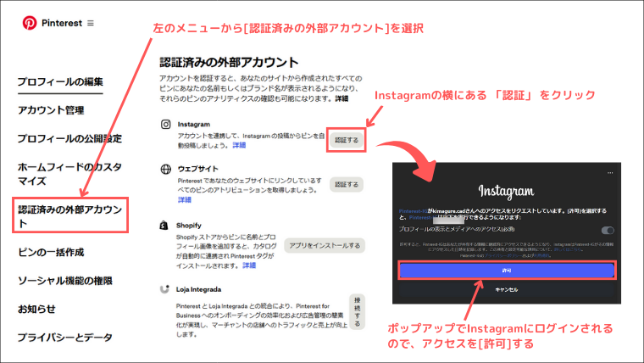Click 接続する button for Loja Integrada
644x363 pixels.
point(358,311)
